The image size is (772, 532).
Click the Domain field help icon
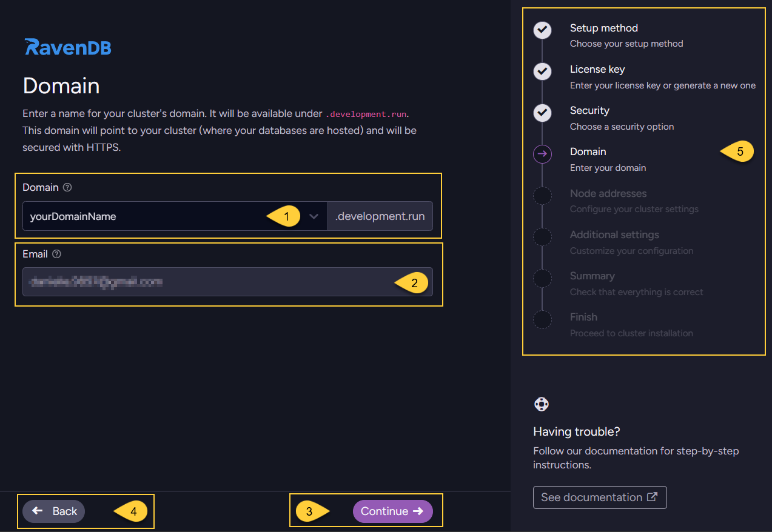[x=67, y=188]
